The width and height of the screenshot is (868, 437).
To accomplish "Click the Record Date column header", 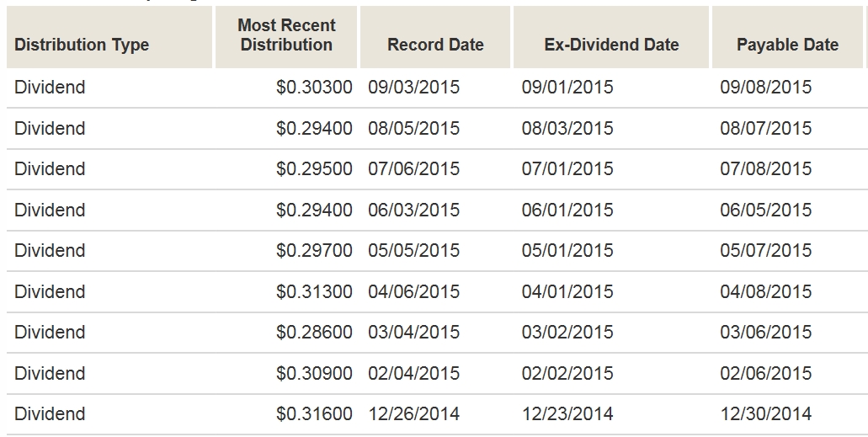I will pyautogui.click(x=435, y=45).
